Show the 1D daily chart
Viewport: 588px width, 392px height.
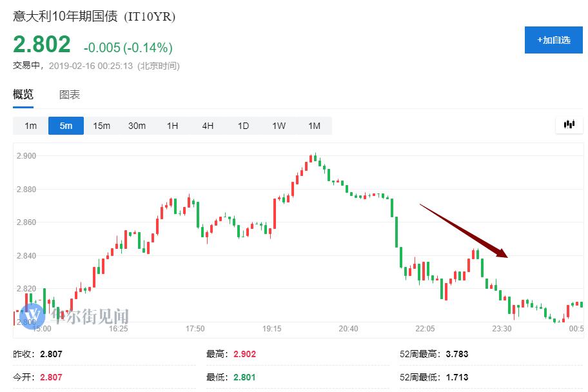click(x=243, y=126)
